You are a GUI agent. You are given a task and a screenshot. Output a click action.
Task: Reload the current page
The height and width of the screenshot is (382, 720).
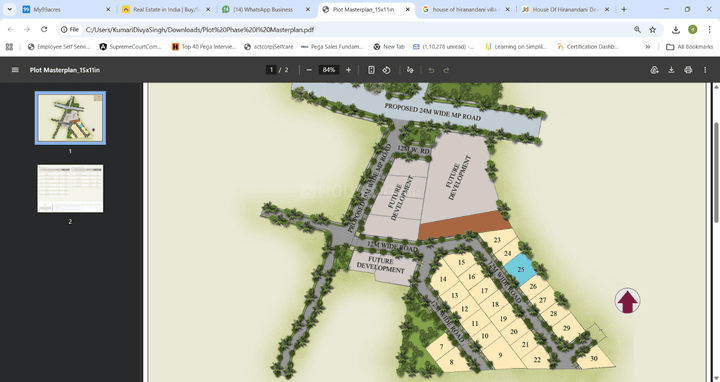pos(44,29)
